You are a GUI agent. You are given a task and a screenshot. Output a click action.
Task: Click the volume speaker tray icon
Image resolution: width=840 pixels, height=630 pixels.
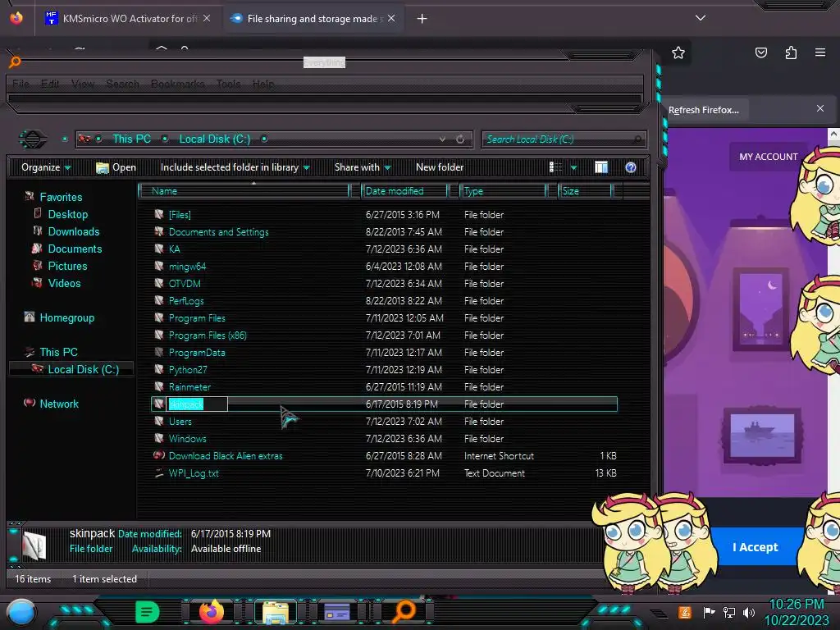(749, 612)
